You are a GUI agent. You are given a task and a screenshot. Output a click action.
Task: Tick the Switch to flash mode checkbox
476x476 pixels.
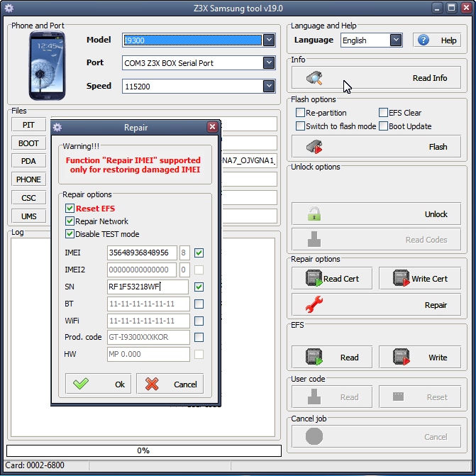coord(300,126)
